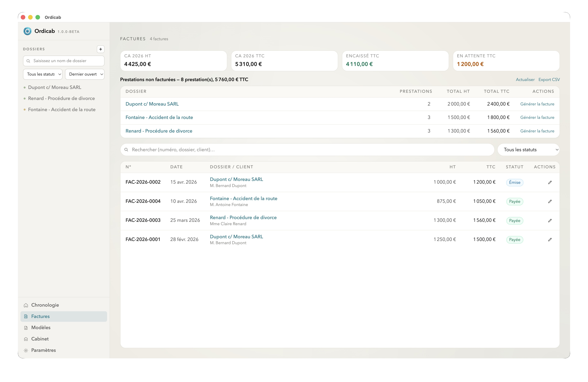The image size is (588, 382).
Task: Go to Chronologie section
Action: 64,305
